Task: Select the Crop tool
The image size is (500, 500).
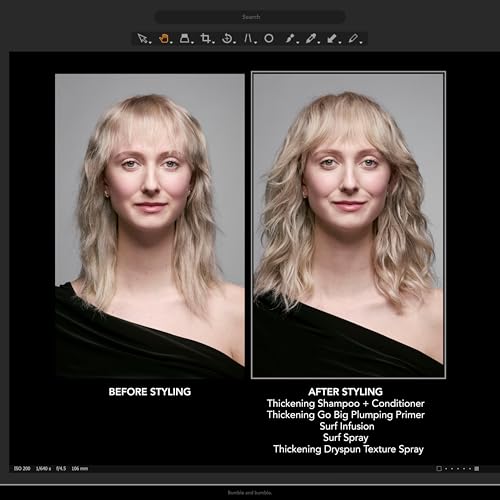Action: pyautogui.click(x=205, y=39)
